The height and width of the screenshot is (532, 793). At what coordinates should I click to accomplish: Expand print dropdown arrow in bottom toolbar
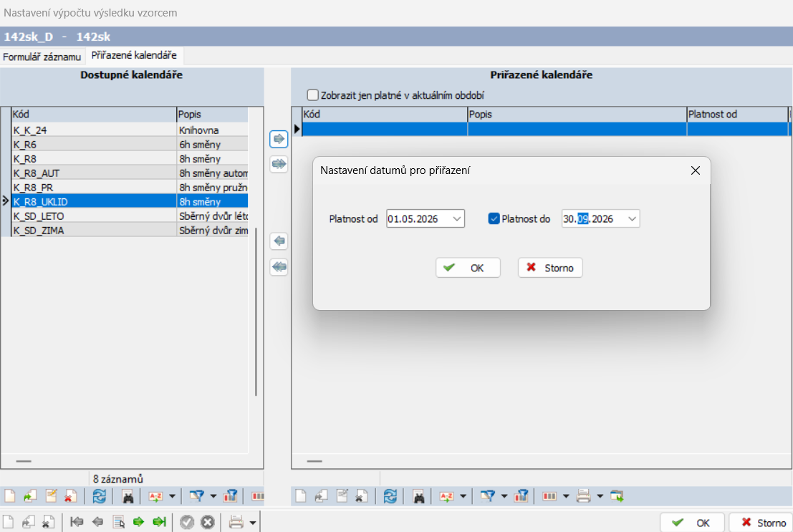[x=252, y=522]
